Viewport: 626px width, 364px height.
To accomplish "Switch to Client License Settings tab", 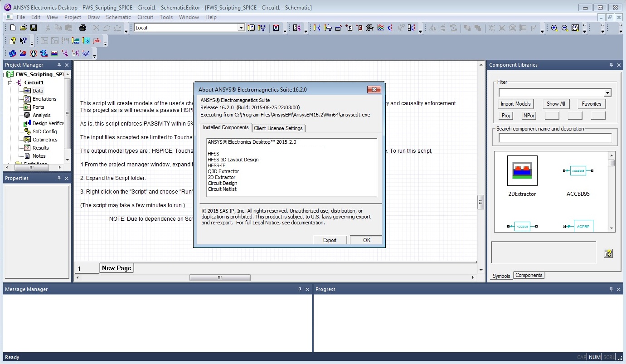I will 278,128.
